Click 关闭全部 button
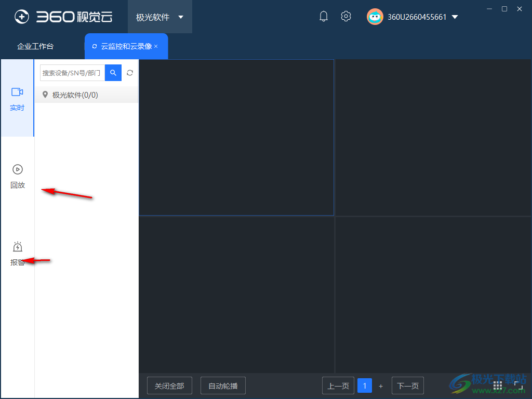Viewport: 532px width, 399px height. tap(169, 386)
